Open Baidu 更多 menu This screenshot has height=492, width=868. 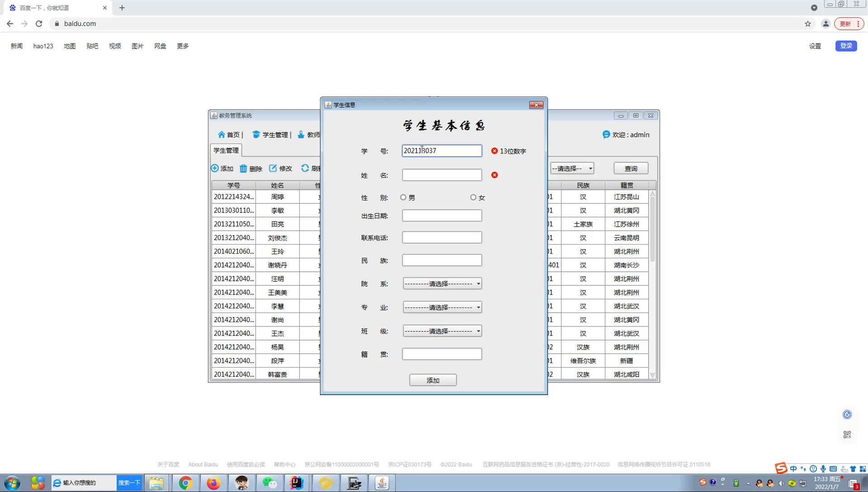tap(183, 46)
